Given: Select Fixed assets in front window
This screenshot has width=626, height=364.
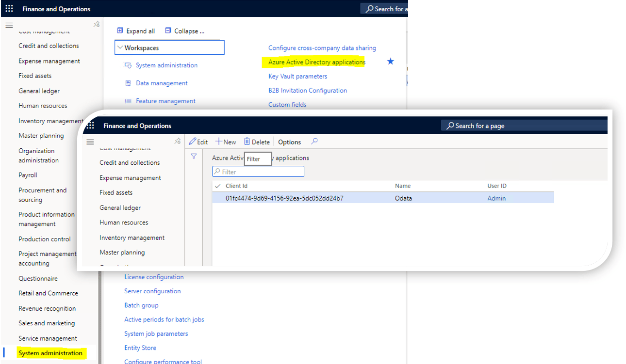Looking at the screenshot, I should click(116, 192).
